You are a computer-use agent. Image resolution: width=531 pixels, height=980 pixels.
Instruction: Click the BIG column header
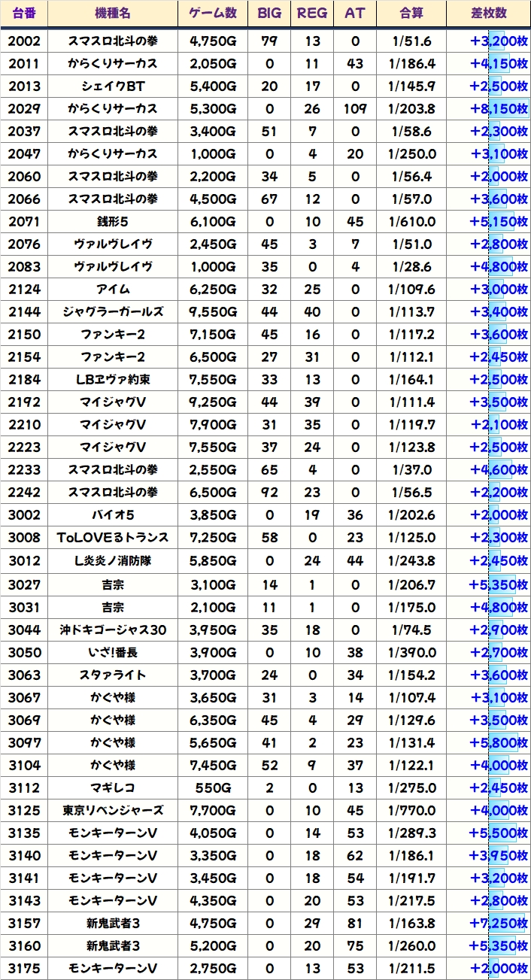(x=269, y=14)
